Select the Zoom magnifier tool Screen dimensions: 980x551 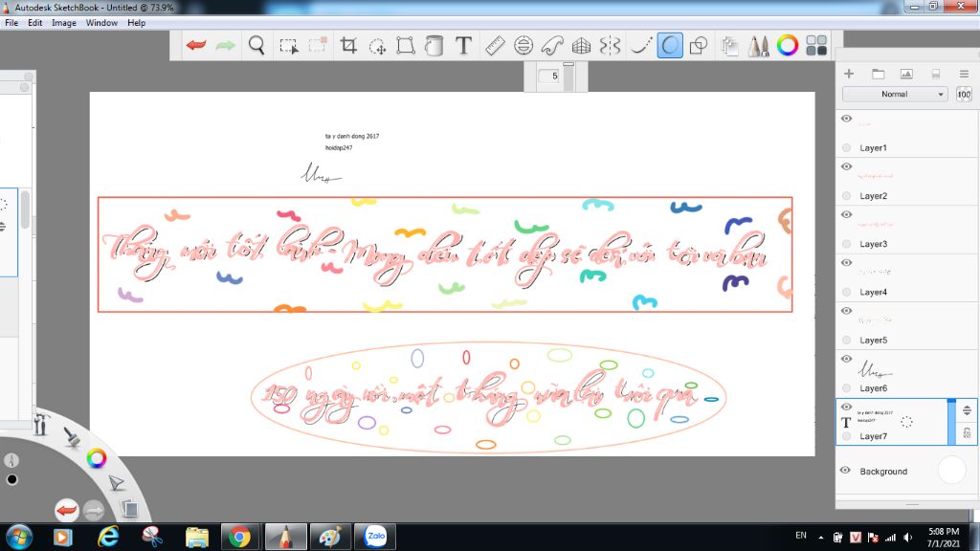(256, 46)
